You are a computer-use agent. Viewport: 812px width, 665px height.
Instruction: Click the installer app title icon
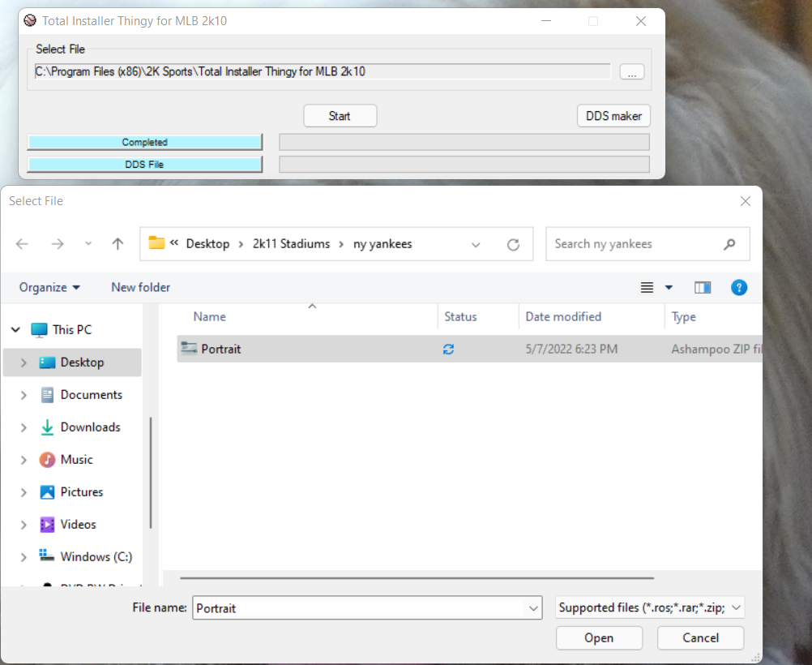[x=30, y=20]
